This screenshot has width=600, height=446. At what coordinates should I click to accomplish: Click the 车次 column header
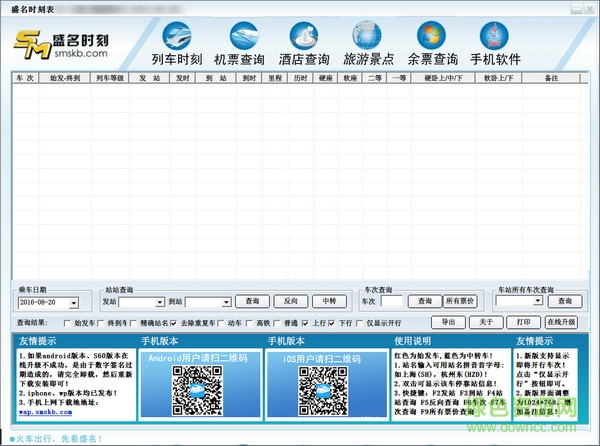point(27,78)
